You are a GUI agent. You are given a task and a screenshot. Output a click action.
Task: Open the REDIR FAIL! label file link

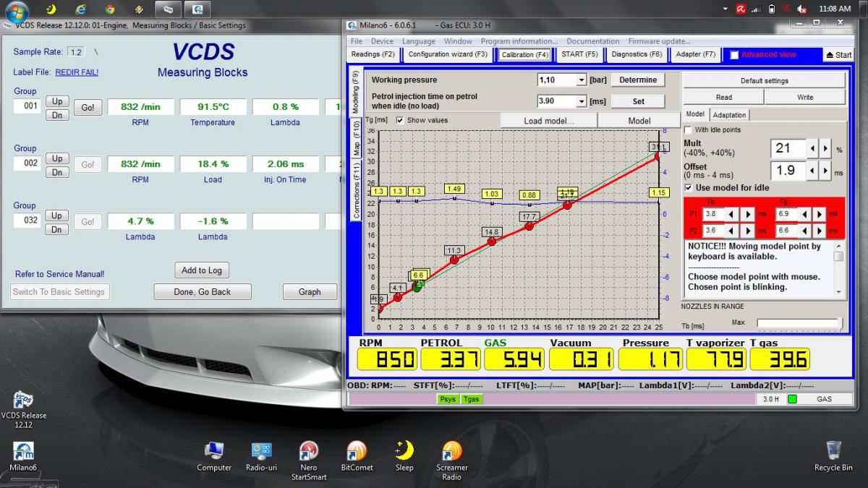(x=77, y=72)
